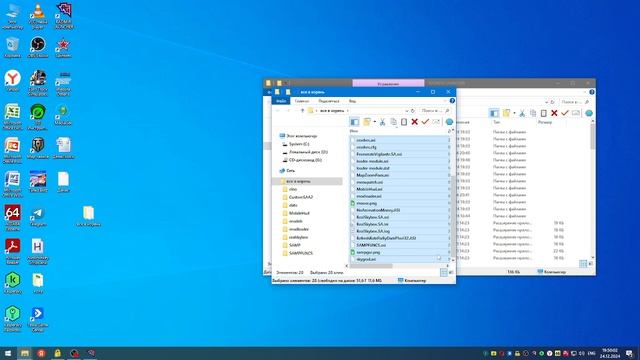Click Copy icon in back window toolbar

point(533,113)
